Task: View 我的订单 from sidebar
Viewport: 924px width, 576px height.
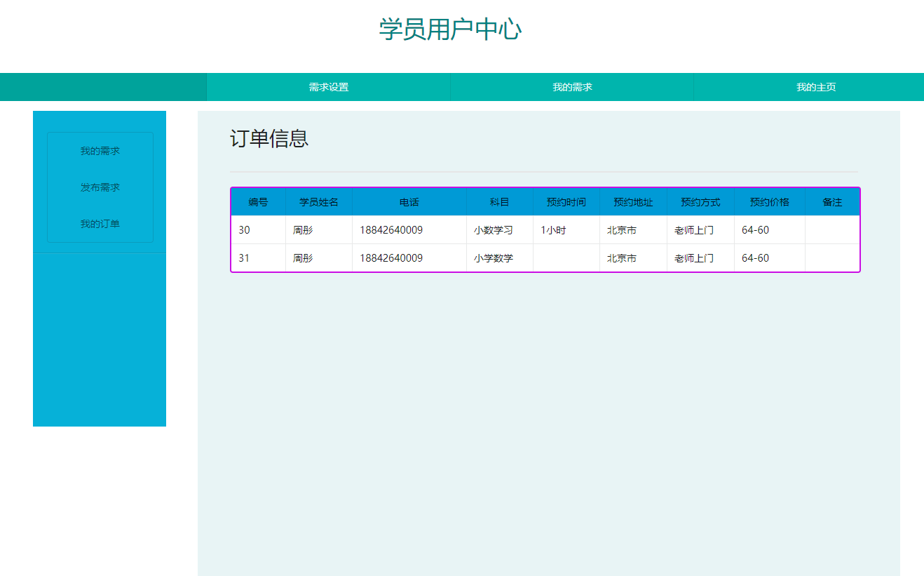Action: [x=100, y=223]
